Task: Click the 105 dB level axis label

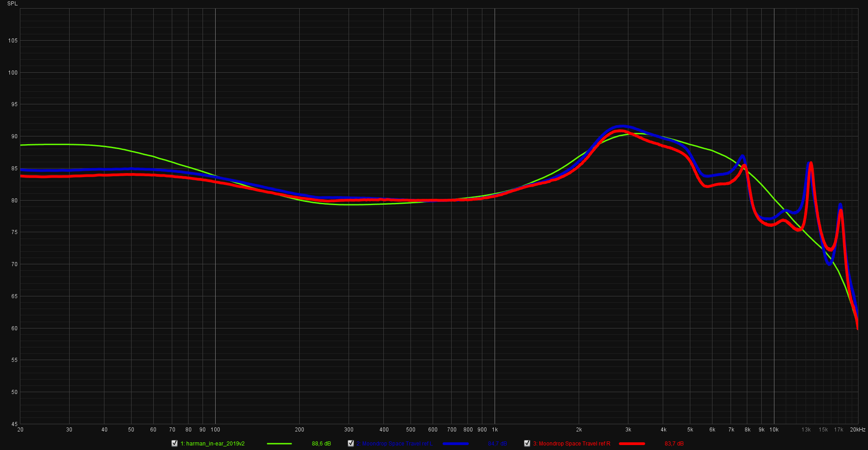Action: (13, 41)
